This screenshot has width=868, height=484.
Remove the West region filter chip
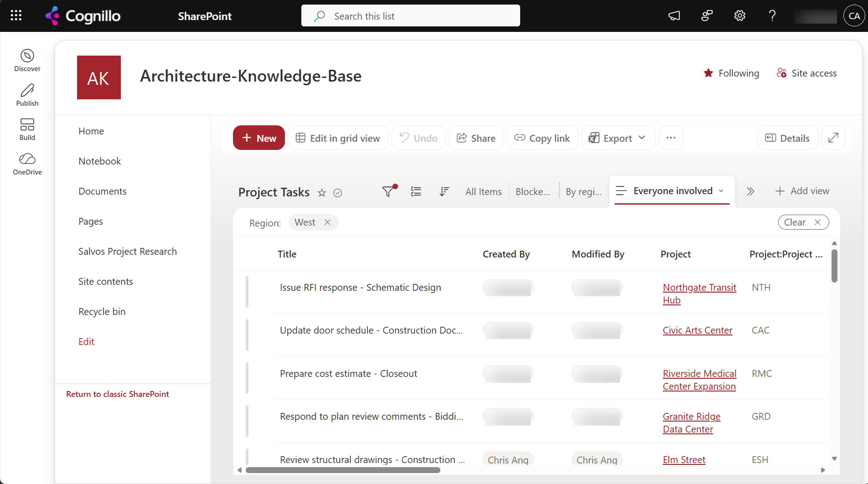tap(327, 222)
